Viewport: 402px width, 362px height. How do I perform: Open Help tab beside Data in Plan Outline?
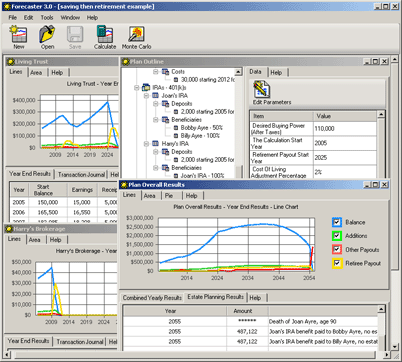[x=276, y=73]
